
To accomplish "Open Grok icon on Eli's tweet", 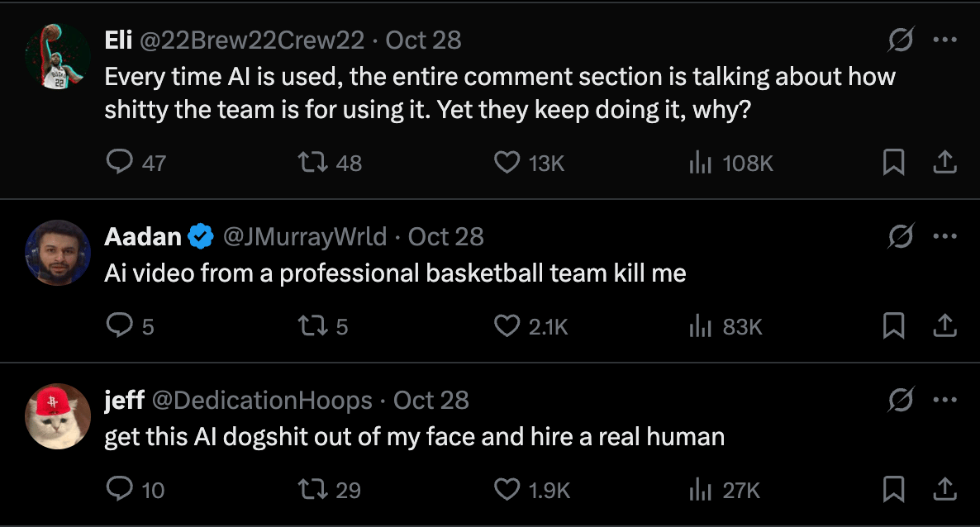I will tap(901, 40).
